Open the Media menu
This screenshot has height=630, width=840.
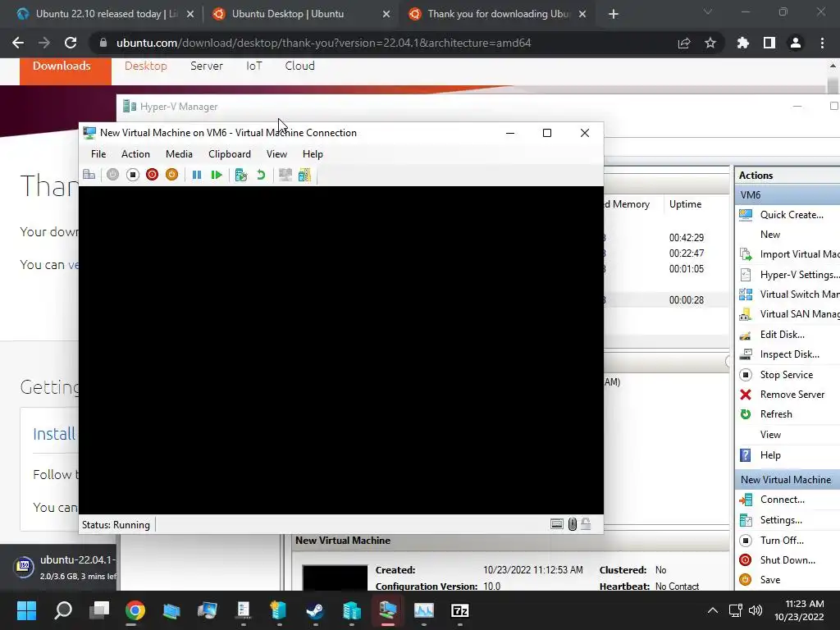click(179, 153)
